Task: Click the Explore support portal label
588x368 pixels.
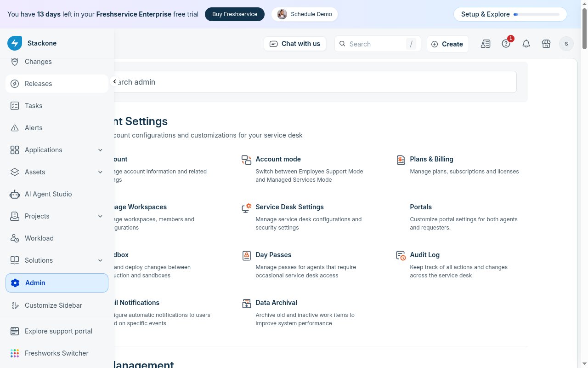Action: point(58,331)
